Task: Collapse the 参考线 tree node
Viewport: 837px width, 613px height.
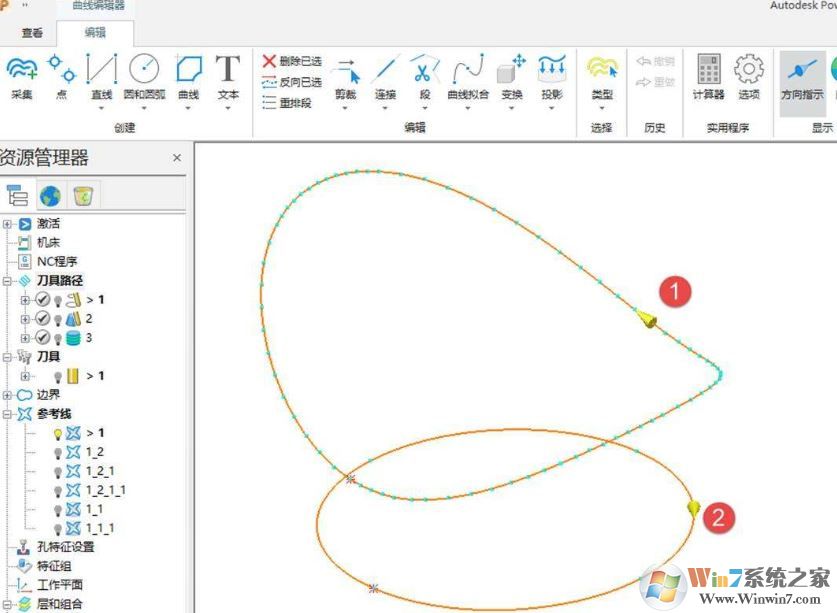Action: pyautogui.click(x=8, y=414)
